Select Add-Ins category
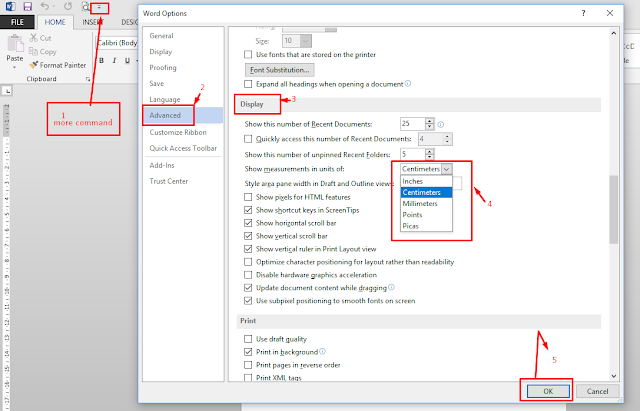This screenshot has width=640, height=411. point(162,165)
